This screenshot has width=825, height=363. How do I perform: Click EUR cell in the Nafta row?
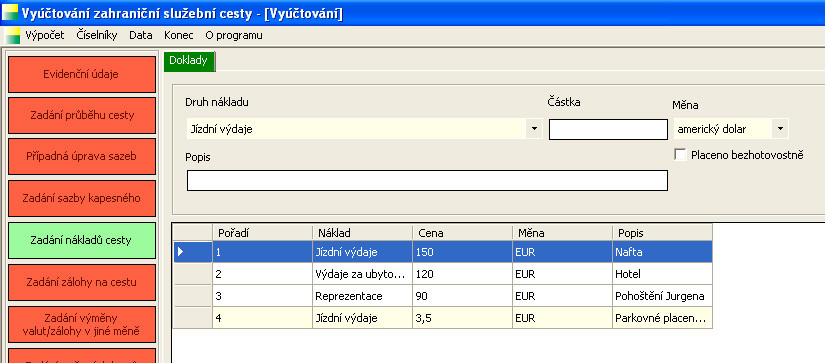pos(562,252)
